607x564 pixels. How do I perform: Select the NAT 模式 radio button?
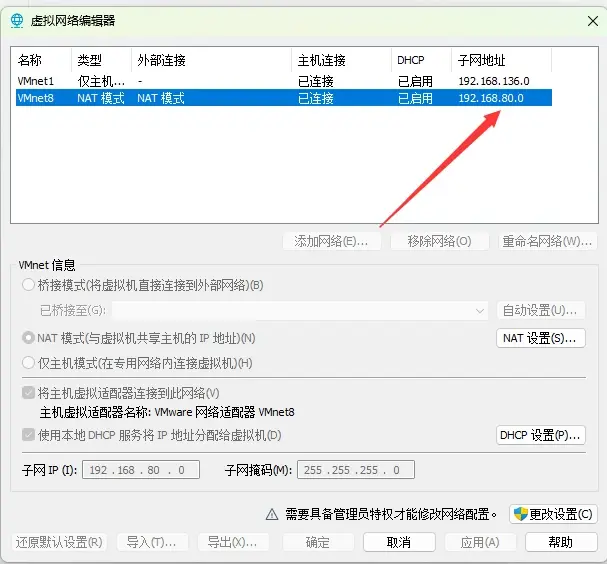(28, 338)
